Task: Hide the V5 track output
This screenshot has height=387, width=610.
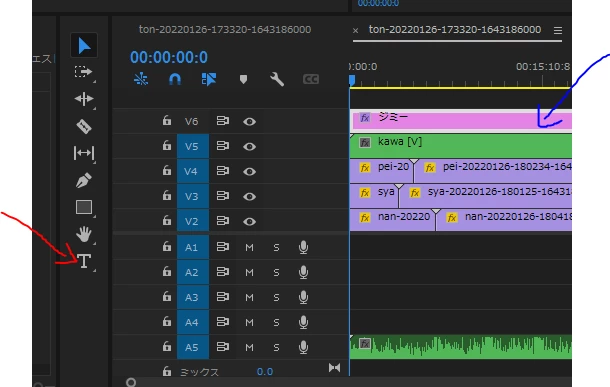Action: [249, 147]
